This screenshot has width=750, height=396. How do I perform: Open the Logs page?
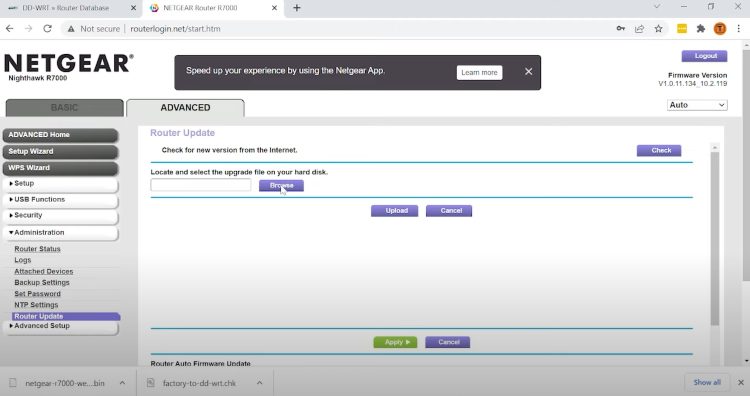click(x=22, y=260)
